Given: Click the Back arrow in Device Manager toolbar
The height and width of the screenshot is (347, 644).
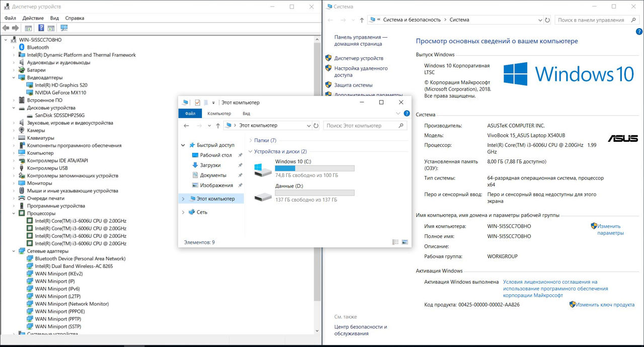Looking at the screenshot, I should (x=6, y=28).
